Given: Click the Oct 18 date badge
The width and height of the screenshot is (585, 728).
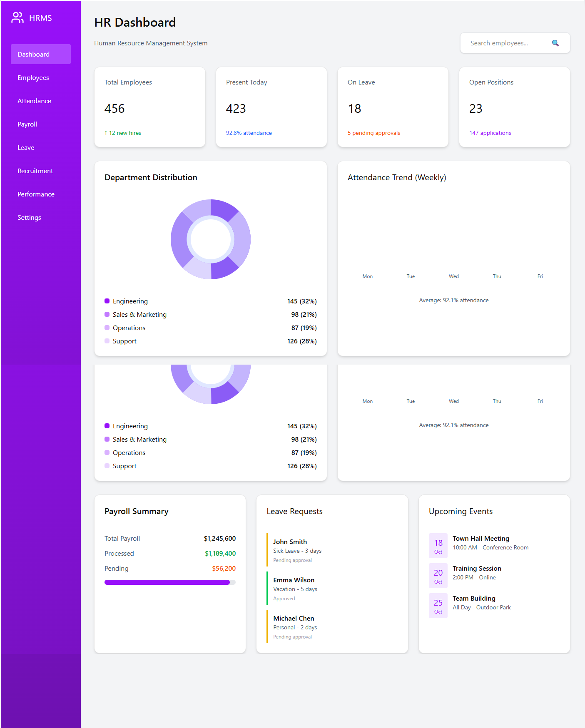Looking at the screenshot, I should (438, 546).
